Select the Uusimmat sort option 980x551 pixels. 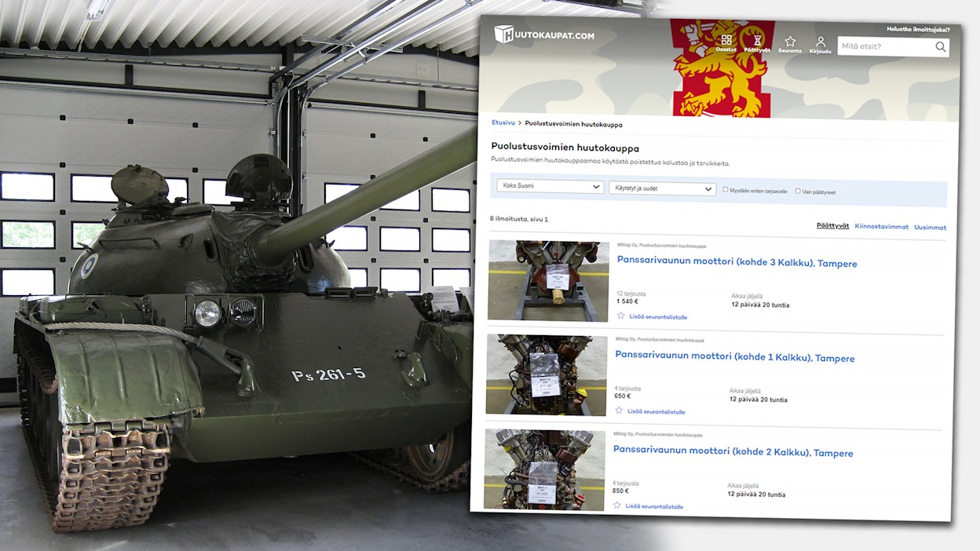click(x=930, y=228)
